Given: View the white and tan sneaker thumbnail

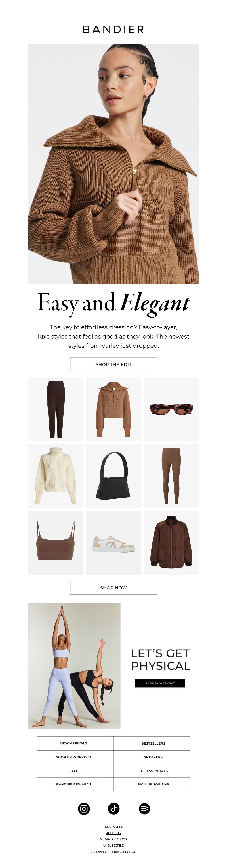Looking at the screenshot, I should click(x=113, y=543).
